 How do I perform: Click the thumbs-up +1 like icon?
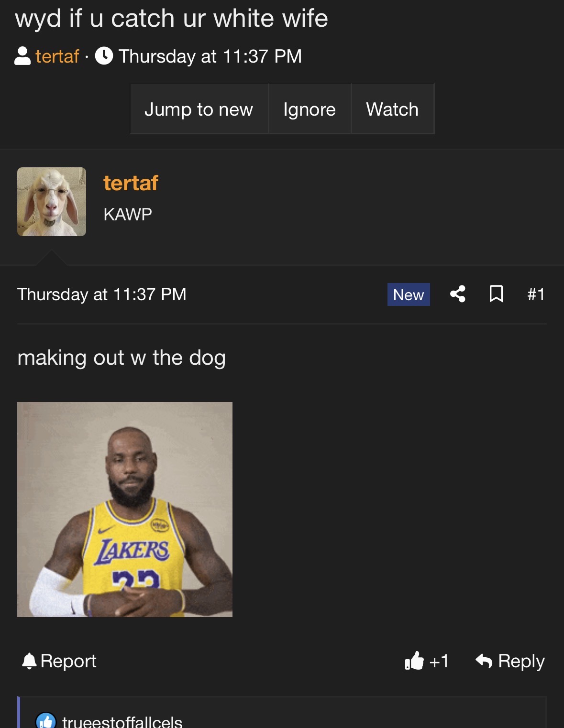(414, 661)
